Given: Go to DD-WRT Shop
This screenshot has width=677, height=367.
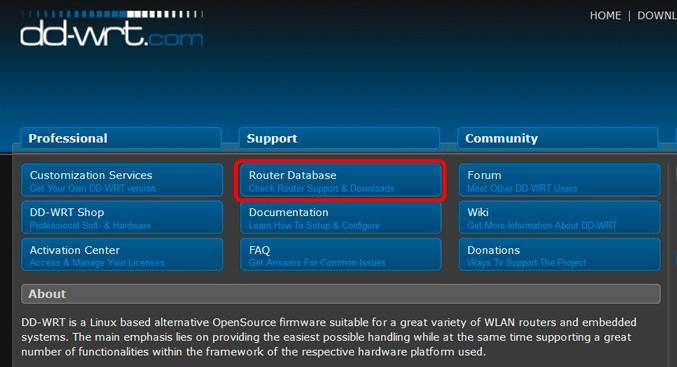Looking at the screenshot, I should (x=122, y=217).
